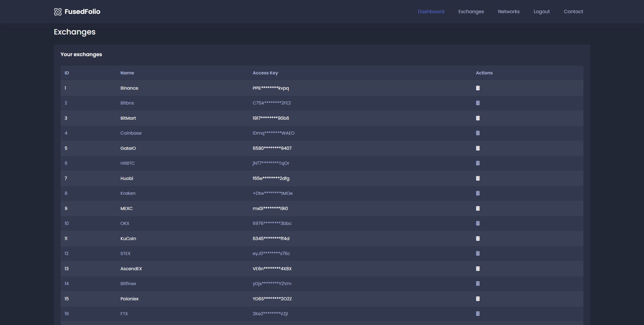
Task: Select the Binance name cell
Action: tap(129, 88)
